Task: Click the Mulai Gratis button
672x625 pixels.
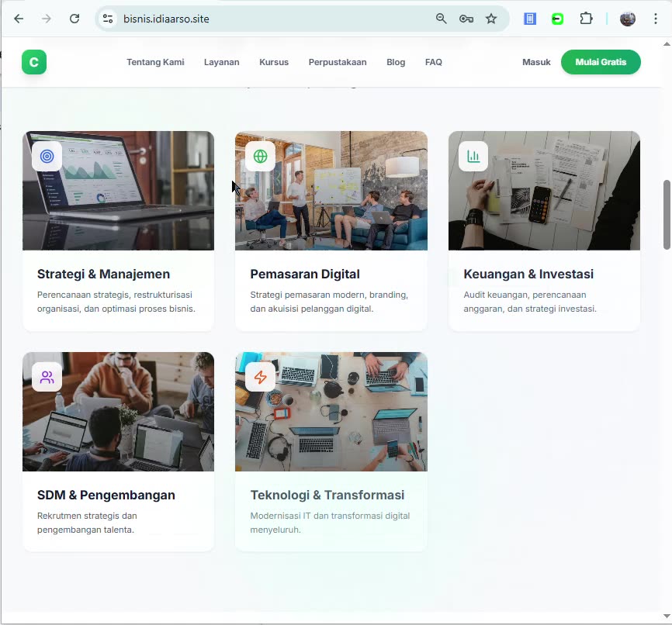Action: [x=601, y=62]
